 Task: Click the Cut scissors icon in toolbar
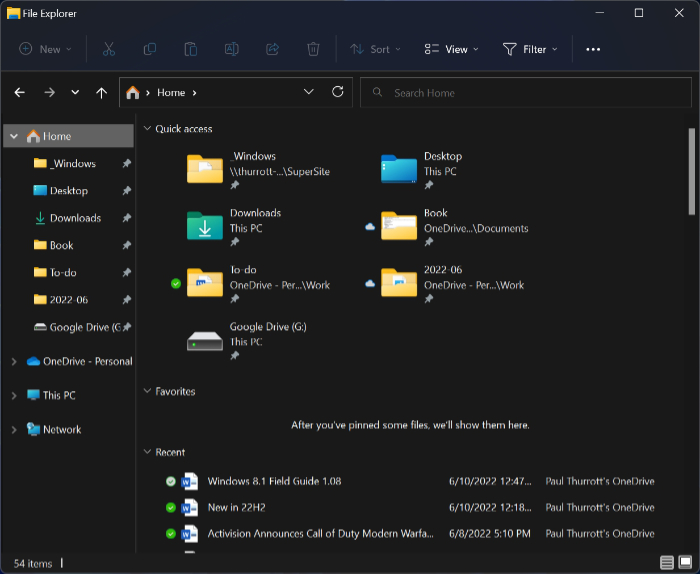coord(109,49)
